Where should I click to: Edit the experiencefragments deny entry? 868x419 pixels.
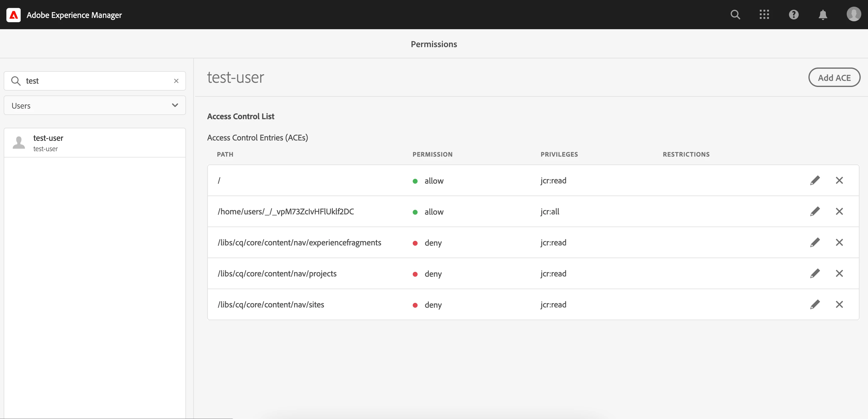point(815,242)
